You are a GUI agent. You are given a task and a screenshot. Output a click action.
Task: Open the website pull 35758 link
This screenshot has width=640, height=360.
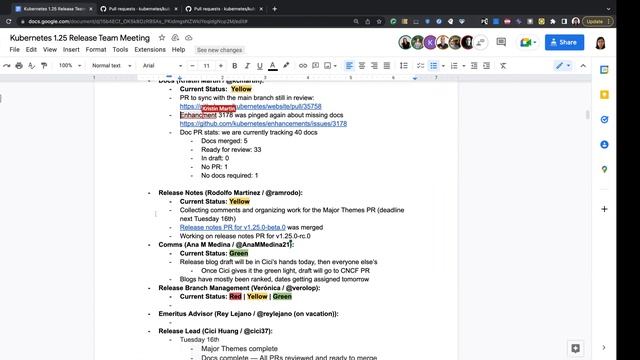click(x=251, y=107)
